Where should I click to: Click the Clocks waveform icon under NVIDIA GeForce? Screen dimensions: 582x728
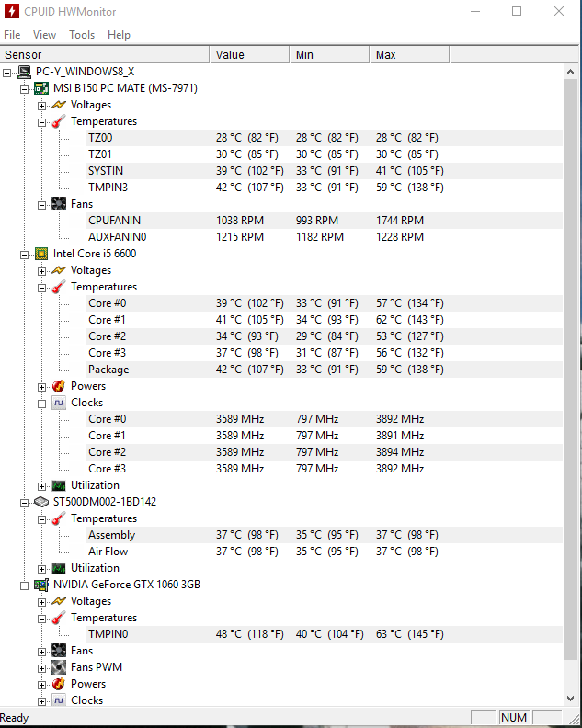59,700
